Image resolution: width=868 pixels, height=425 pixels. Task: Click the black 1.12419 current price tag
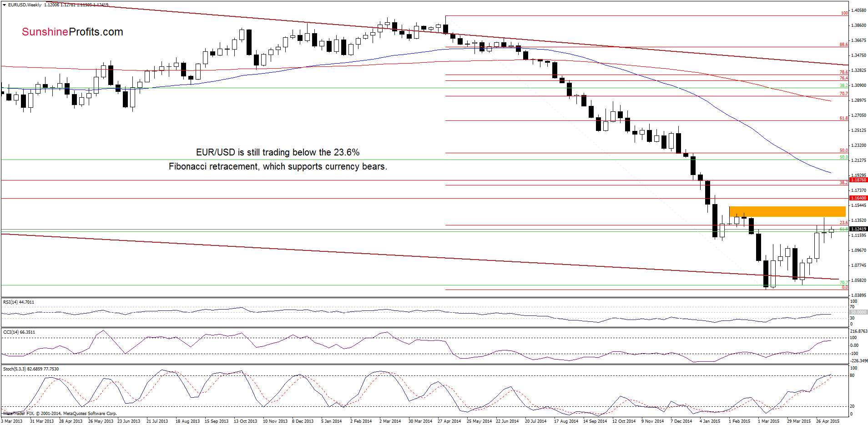click(x=858, y=229)
